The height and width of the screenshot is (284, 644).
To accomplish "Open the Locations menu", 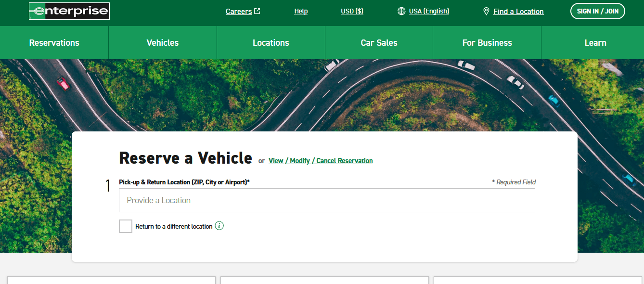I will point(270,42).
